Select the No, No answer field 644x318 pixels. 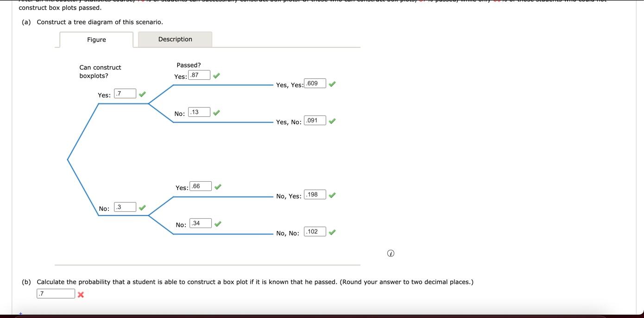(x=315, y=231)
